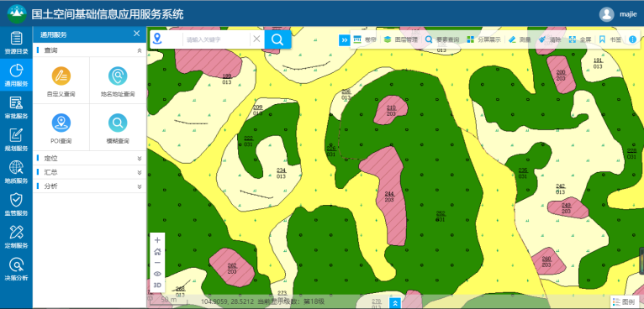The height and width of the screenshot is (309, 644).
Task: Switch the map to 3D mode
Action: (x=157, y=285)
